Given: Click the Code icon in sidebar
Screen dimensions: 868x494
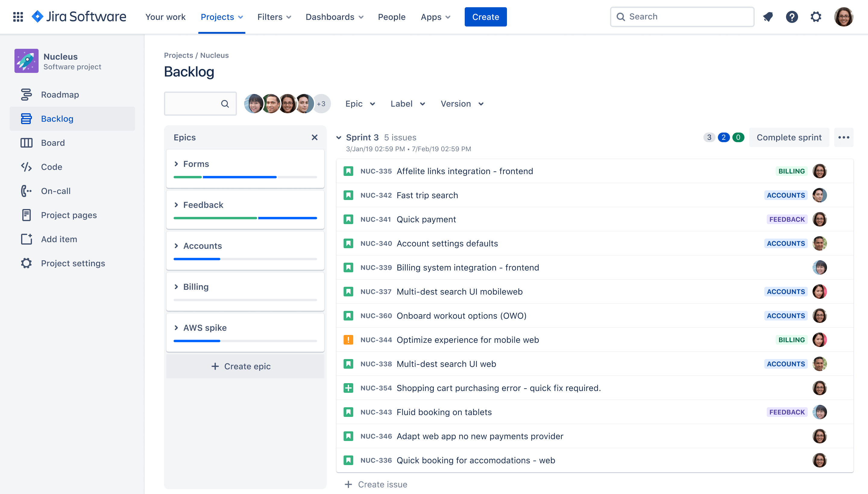Looking at the screenshot, I should (26, 167).
